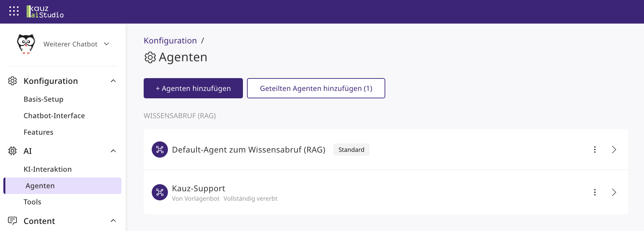Click the Konfiguration breadcrumb link
The width and height of the screenshot is (644, 231).
[170, 40]
